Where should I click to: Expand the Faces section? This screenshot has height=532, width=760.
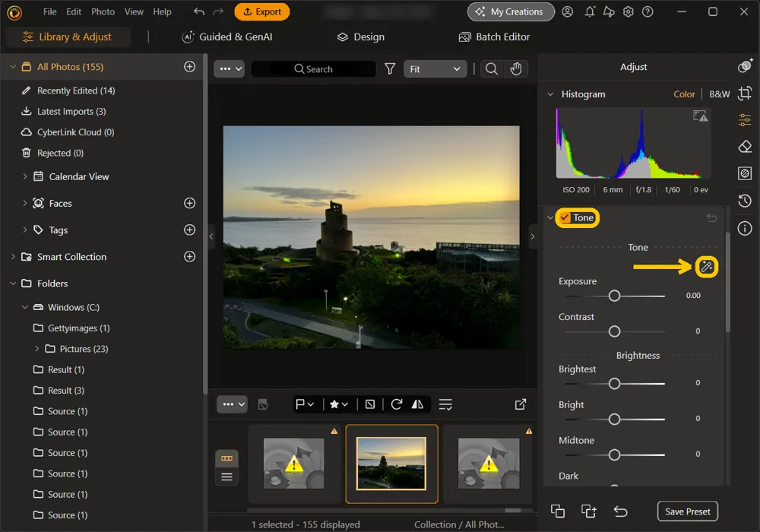[25, 203]
